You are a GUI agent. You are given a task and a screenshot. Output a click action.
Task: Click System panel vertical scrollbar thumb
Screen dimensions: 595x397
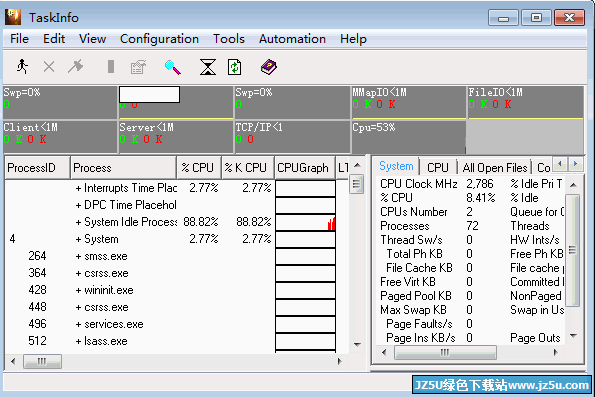[x=573, y=250]
